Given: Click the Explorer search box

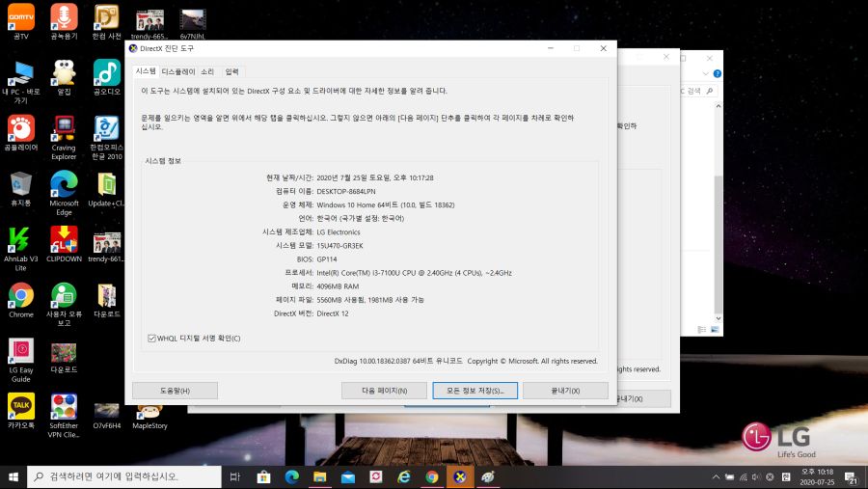Looking at the screenshot, I should click(698, 91).
